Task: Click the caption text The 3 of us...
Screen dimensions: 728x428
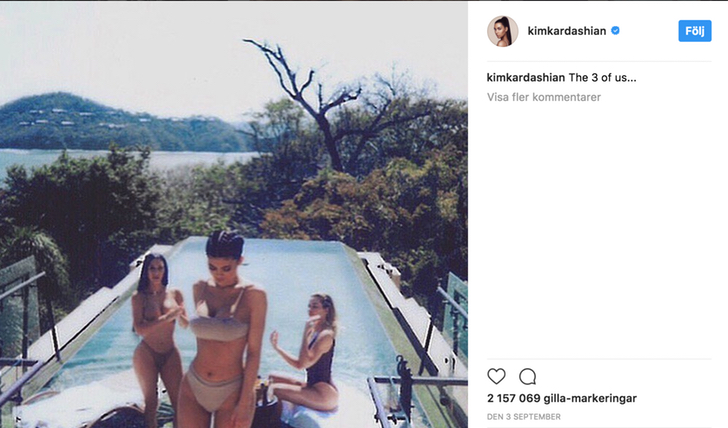Action: coord(602,78)
